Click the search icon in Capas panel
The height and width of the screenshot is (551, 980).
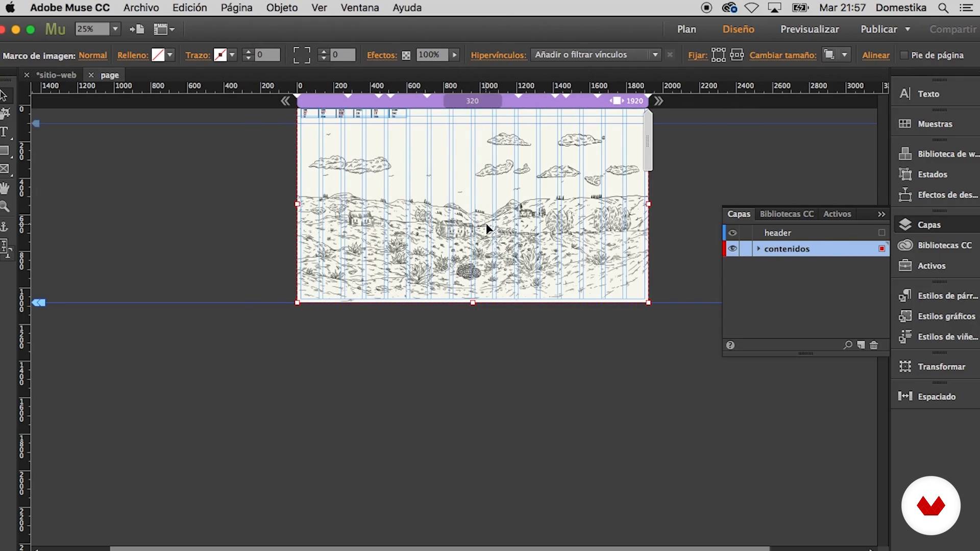point(848,345)
